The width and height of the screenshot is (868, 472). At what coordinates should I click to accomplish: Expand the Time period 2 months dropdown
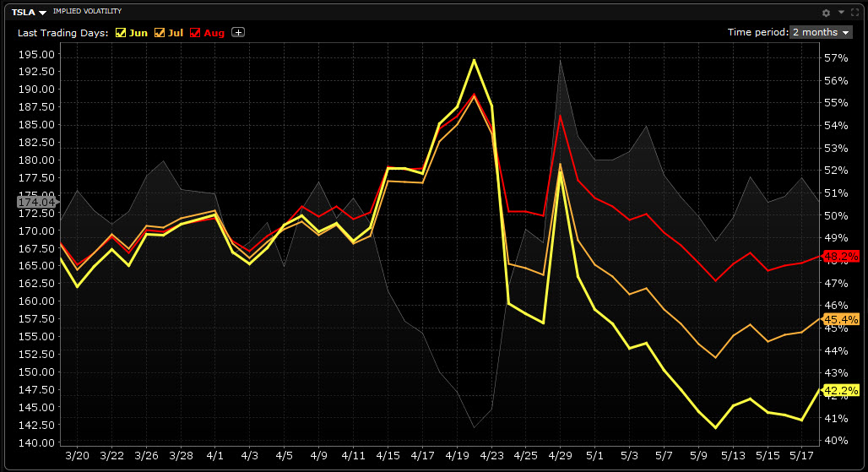pyautogui.click(x=821, y=32)
